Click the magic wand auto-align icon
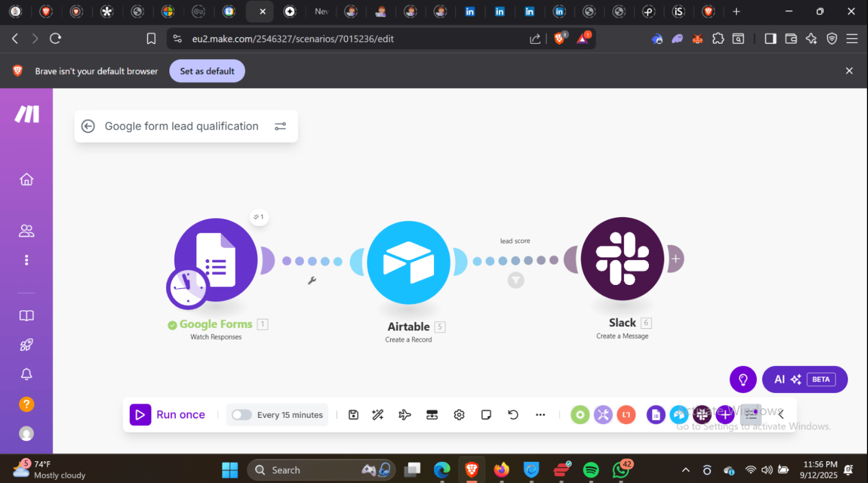The height and width of the screenshot is (483, 868). pos(378,415)
